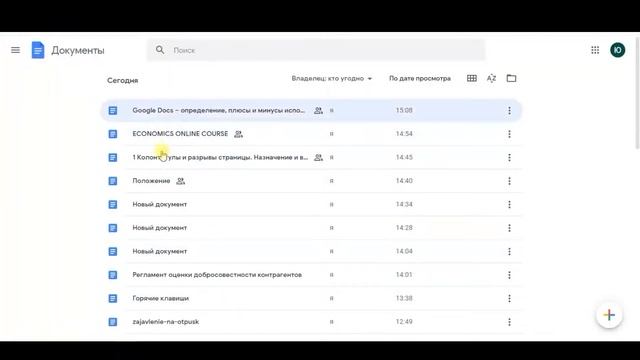Click the 15:08 time entry
The height and width of the screenshot is (360, 640).
[x=404, y=110]
